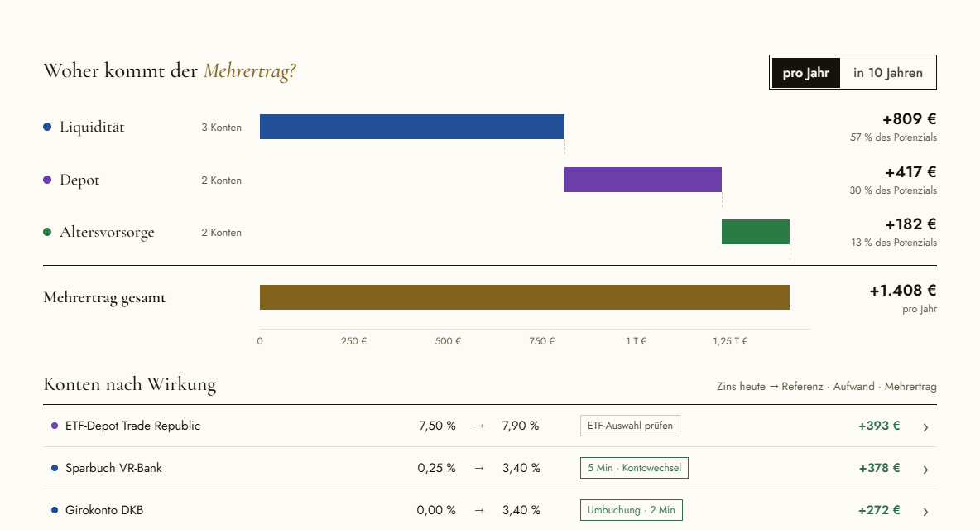The height and width of the screenshot is (530, 980).
Task: Click the '+393 €' value for ETF-Depot
Action: point(879,426)
